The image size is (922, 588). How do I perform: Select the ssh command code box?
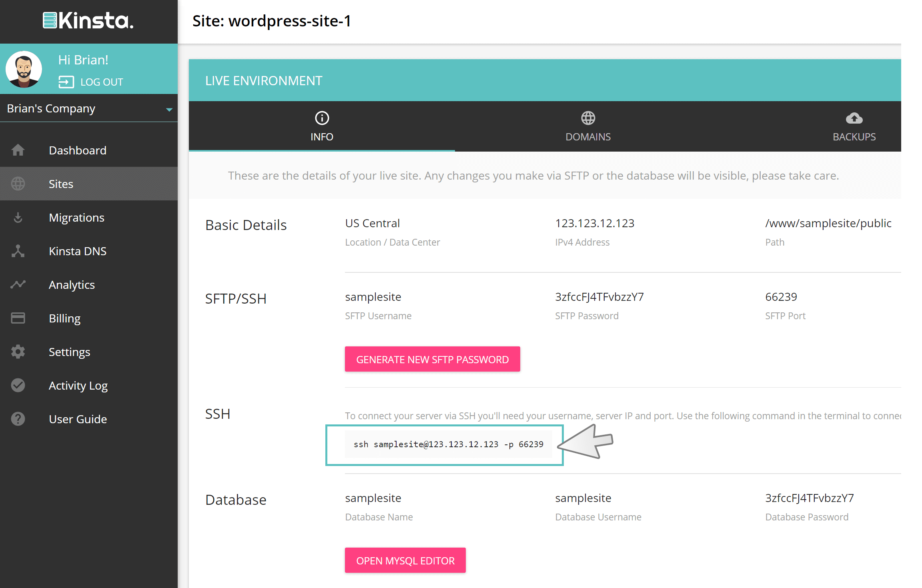(x=448, y=444)
